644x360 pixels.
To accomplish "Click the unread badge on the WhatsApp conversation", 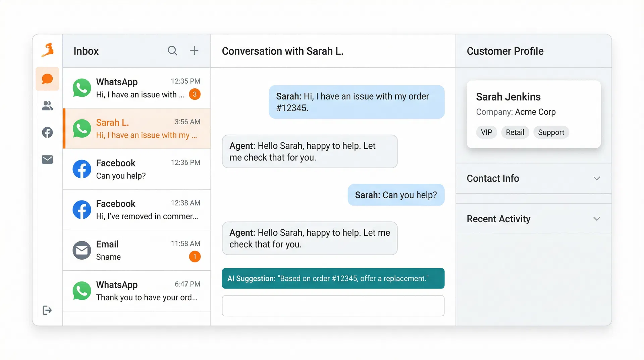I will (195, 94).
